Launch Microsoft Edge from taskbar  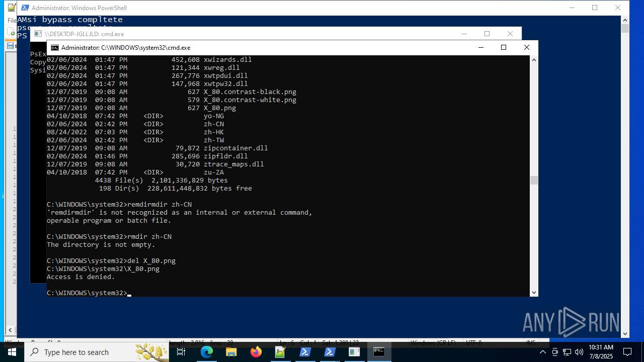tap(207, 352)
